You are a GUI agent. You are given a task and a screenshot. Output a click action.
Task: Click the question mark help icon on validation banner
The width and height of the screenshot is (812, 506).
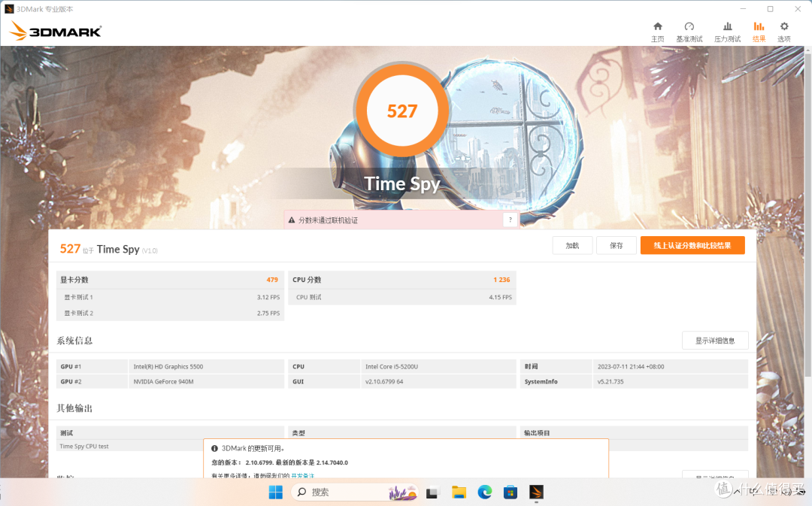(x=511, y=220)
